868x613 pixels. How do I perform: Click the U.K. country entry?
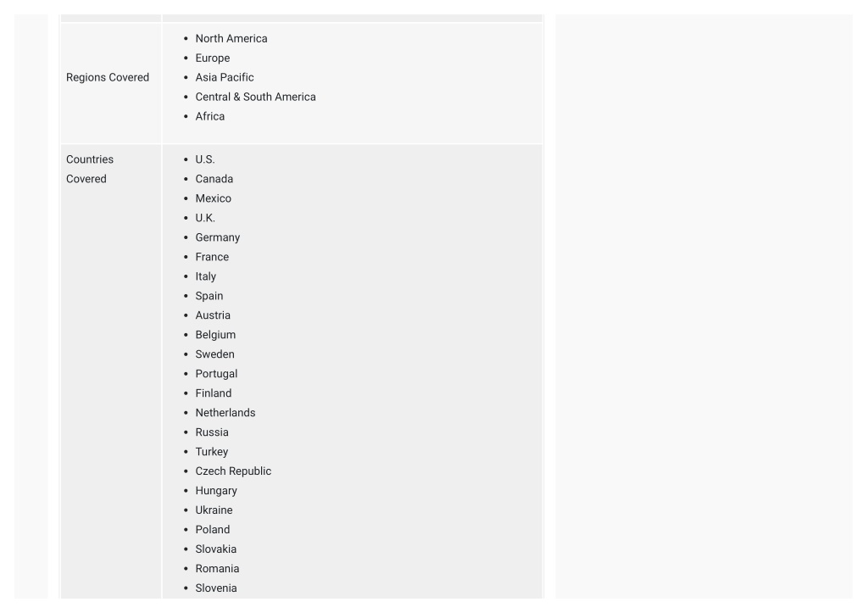coord(205,218)
